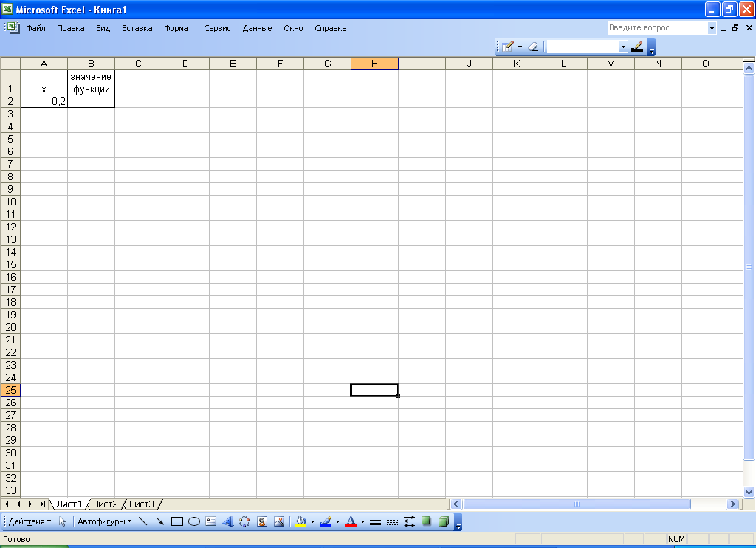
Task: Select the object selection pointer tool
Action: tap(62, 521)
